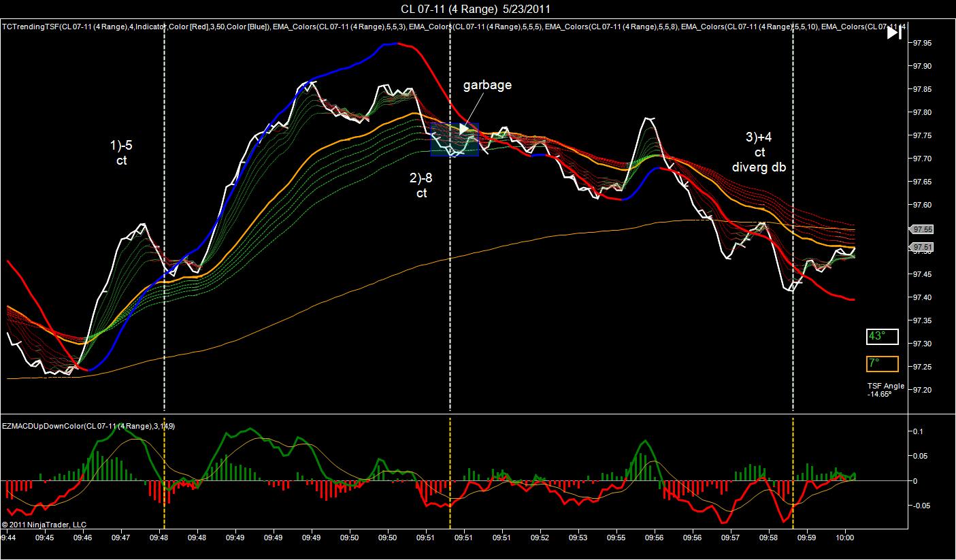Click the 09:57 time axis label
The height and width of the screenshot is (560, 956).
click(731, 538)
